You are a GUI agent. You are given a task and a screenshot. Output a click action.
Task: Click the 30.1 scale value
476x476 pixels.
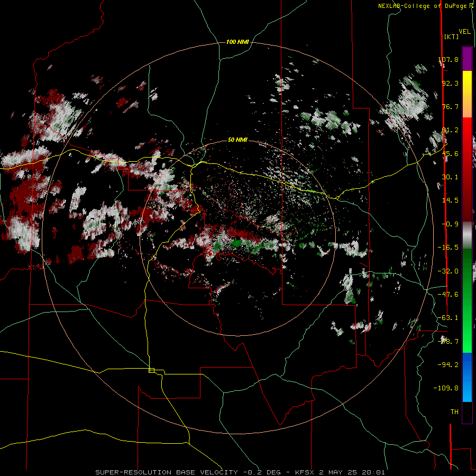click(x=450, y=177)
